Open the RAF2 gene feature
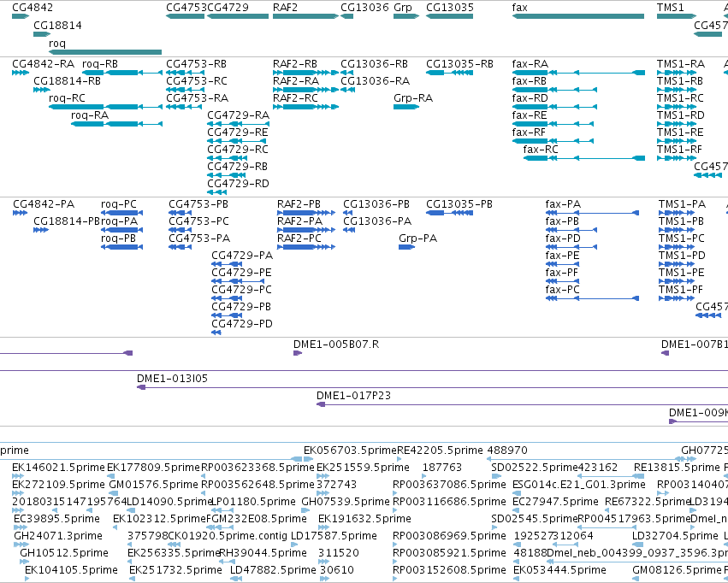 [x=305, y=16]
